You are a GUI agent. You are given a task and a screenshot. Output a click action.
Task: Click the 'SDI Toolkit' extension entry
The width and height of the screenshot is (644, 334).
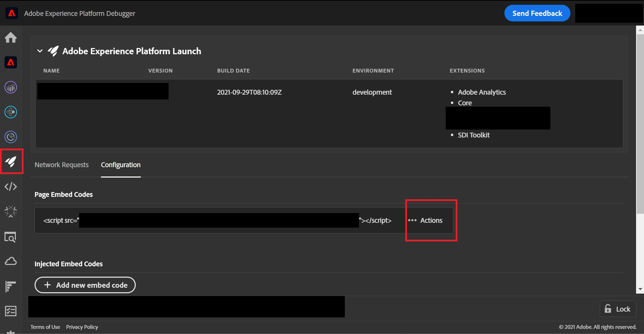(x=474, y=135)
